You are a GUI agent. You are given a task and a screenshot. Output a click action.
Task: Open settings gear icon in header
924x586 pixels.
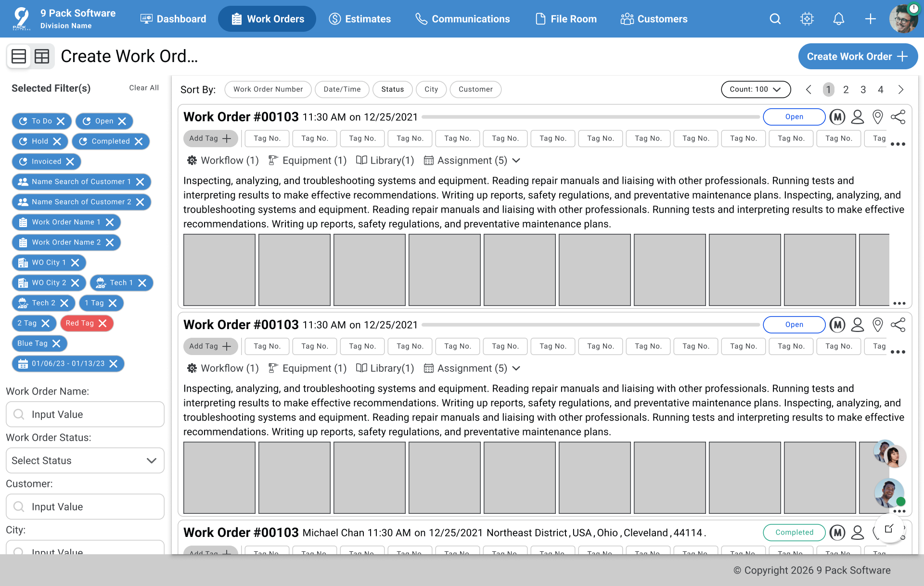click(807, 19)
